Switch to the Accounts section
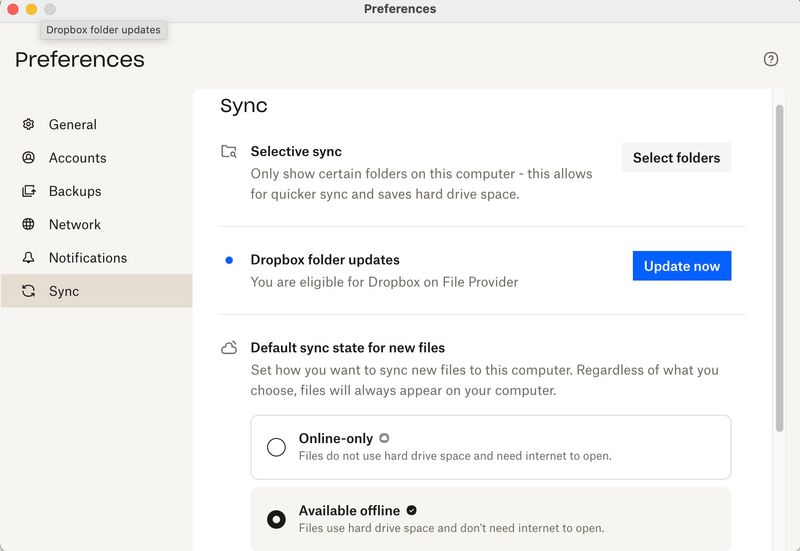800x551 pixels. coord(77,158)
